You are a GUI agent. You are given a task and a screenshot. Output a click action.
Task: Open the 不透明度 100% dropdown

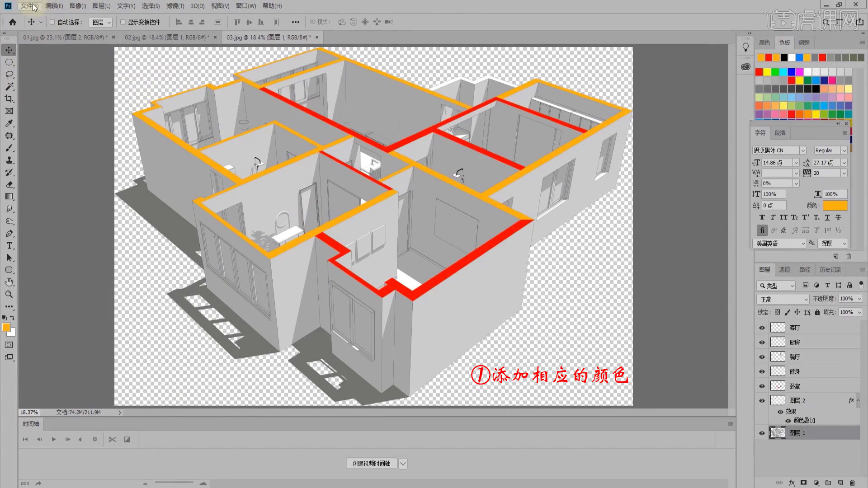859,299
